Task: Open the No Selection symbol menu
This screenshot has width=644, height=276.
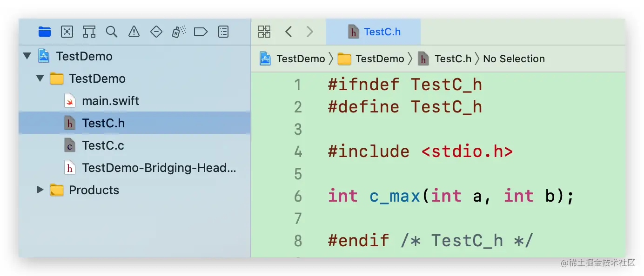Action: click(x=514, y=59)
